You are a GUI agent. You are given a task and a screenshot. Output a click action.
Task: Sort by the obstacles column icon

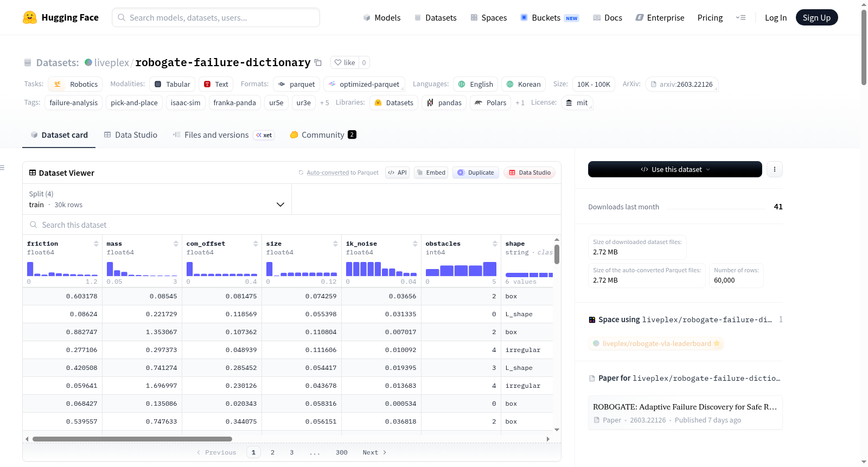495,244
